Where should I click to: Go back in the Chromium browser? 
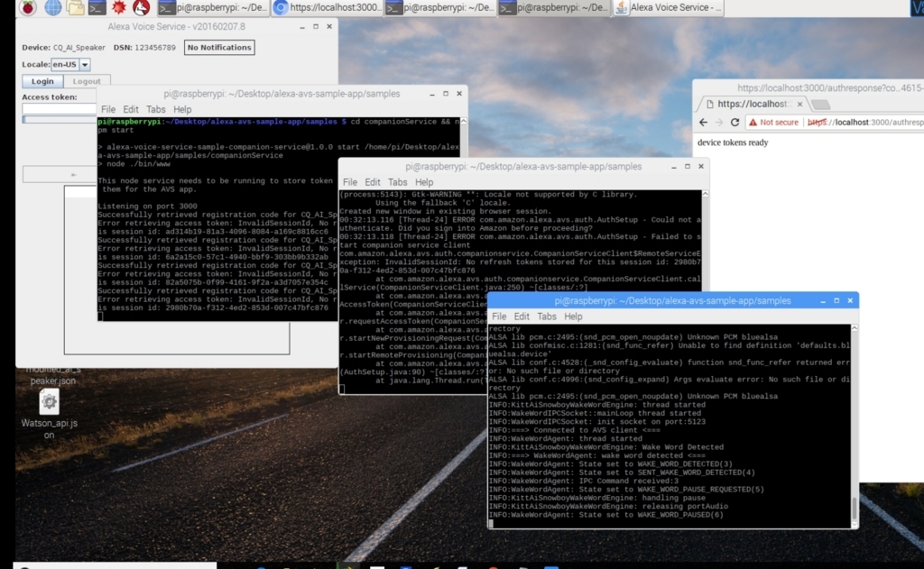pyautogui.click(x=703, y=123)
